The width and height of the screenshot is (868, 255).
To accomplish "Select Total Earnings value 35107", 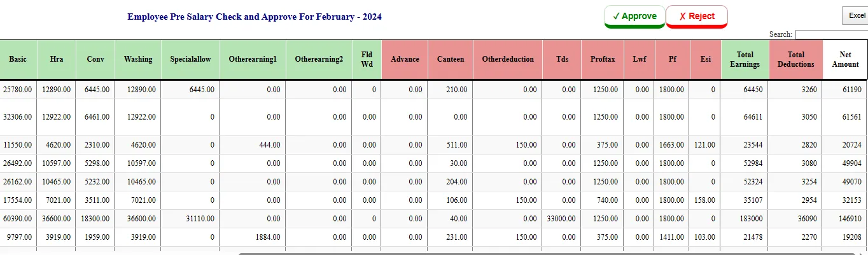I will coord(753,200).
